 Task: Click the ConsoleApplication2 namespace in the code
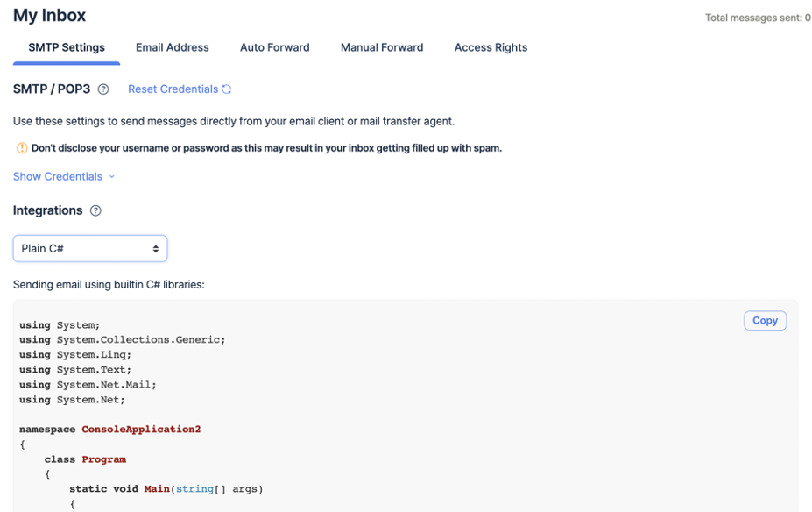tap(140, 430)
